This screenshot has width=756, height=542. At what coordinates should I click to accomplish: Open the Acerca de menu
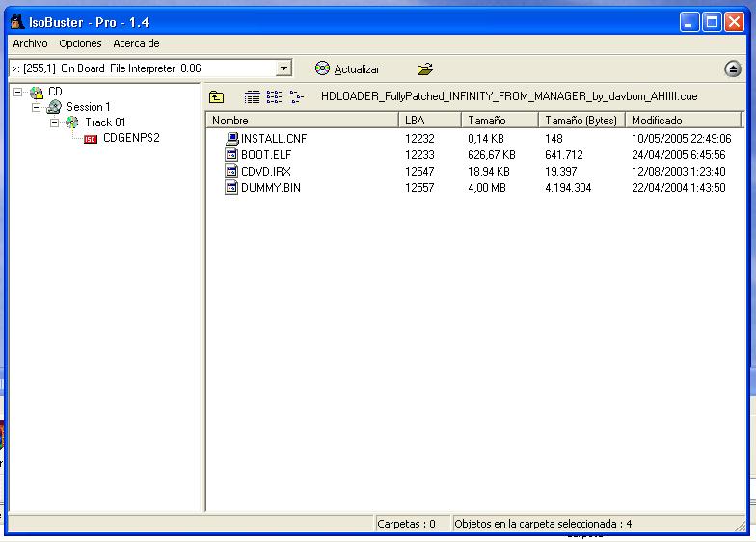point(136,43)
